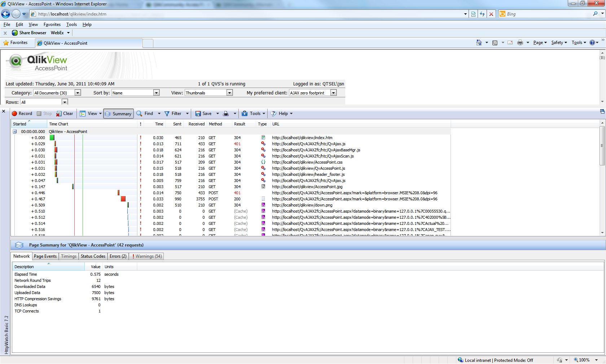Open the preferred client dropdown

coord(334,93)
